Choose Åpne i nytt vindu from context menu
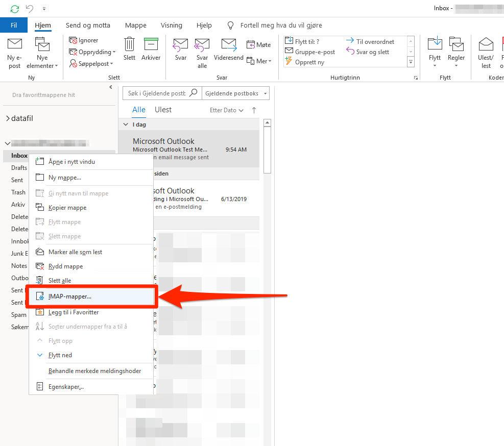This screenshot has width=504, height=446. tap(91, 162)
